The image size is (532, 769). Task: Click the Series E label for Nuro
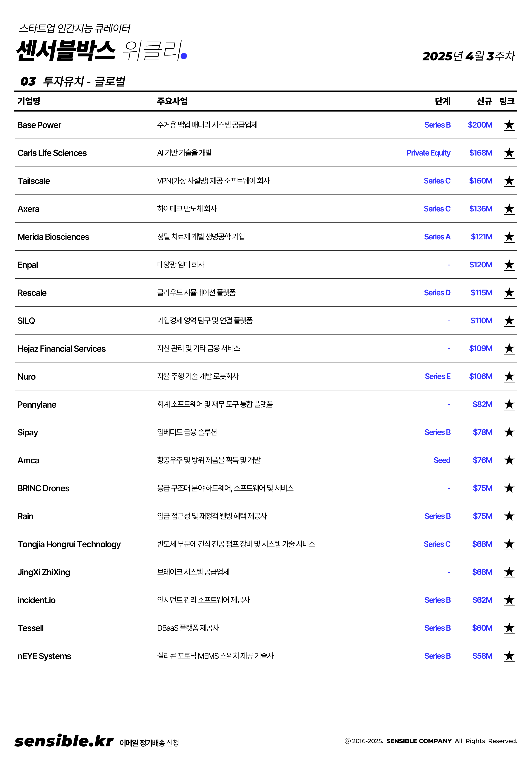[x=437, y=376]
